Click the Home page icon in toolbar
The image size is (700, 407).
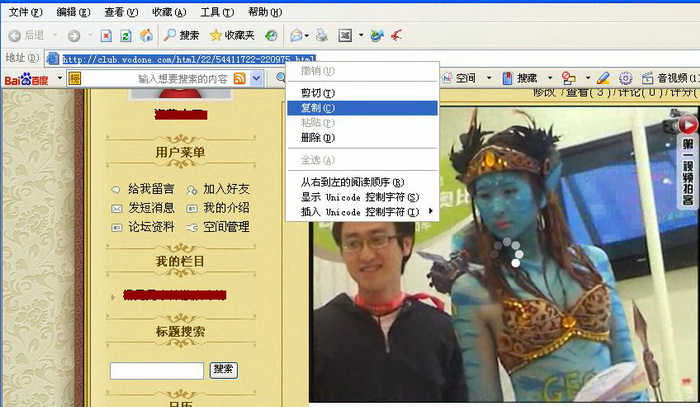[x=146, y=35]
